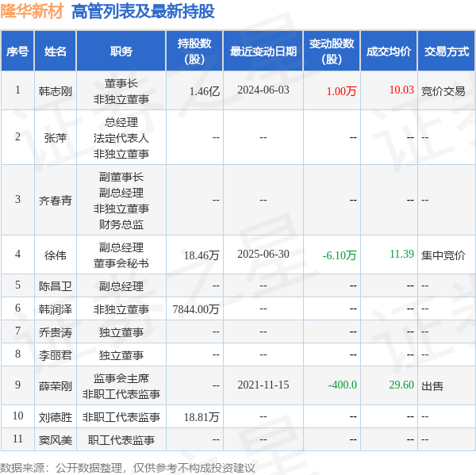This screenshot has height=475, width=476.
Task: Click 监事会主席 in 薛荣刚's position cell
Action: (x=121, y=378)
